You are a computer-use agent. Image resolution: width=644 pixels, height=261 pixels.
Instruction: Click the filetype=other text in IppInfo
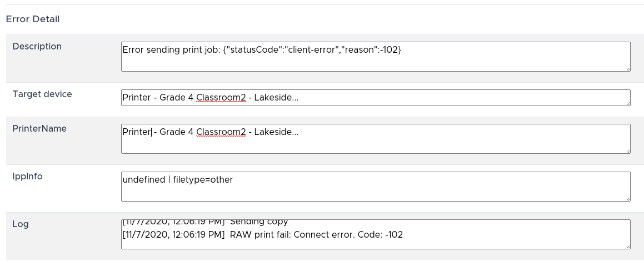click(x=203, y=180)
